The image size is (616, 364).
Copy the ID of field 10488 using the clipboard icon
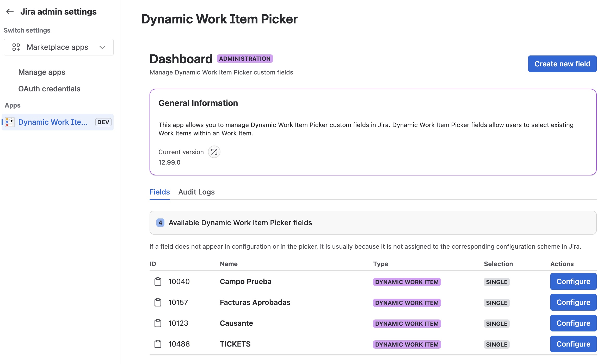[158, 344]
